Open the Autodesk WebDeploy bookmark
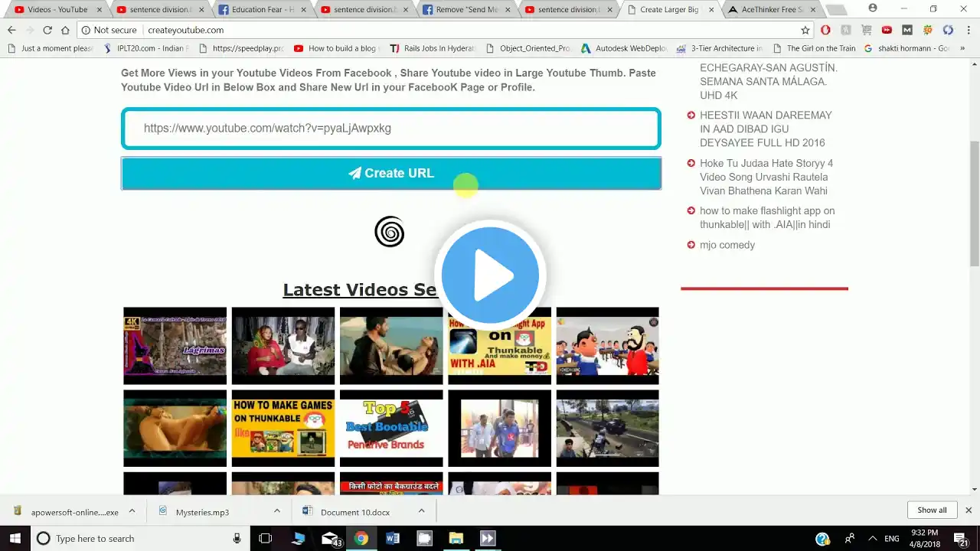 [x=624, y=48]
